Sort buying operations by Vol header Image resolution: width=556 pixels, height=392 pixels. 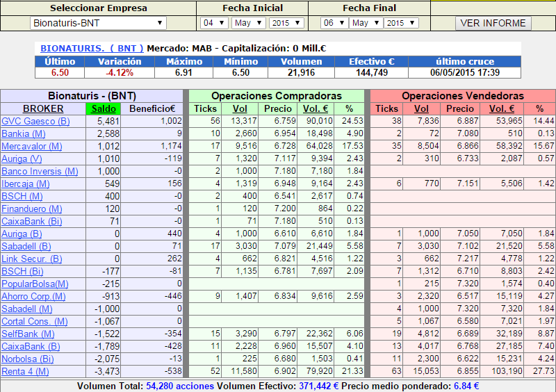click(240, 108)
